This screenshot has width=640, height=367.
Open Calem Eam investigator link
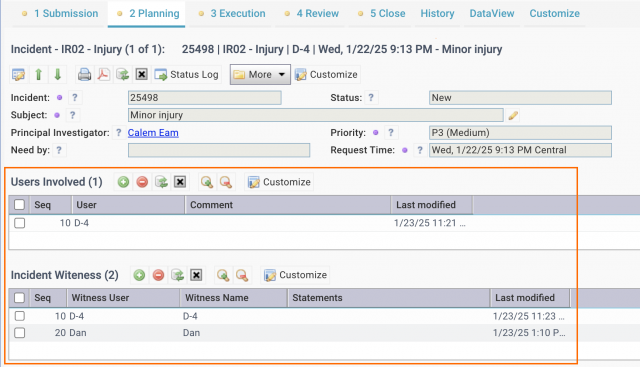[x=153, y=133]
